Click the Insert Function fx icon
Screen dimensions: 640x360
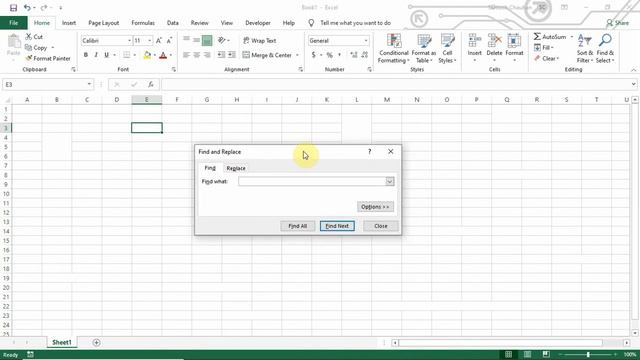[x=151, y=84]
